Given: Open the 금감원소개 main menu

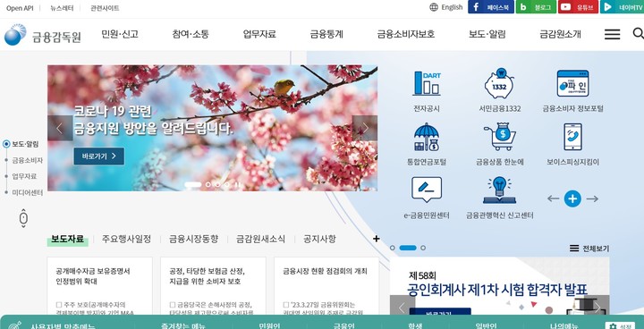Looking at the screenshot, I should pyautogui.click(x=560, y=35).
